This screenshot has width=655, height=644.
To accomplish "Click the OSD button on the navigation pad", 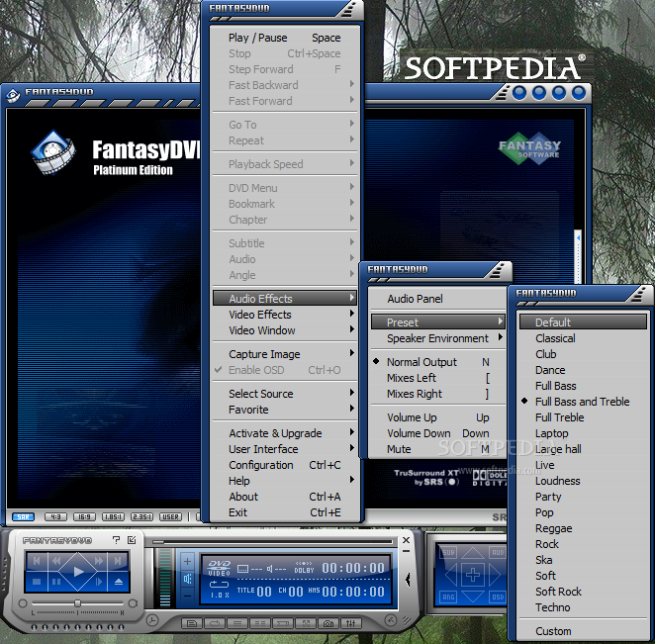I will (498, 597).
